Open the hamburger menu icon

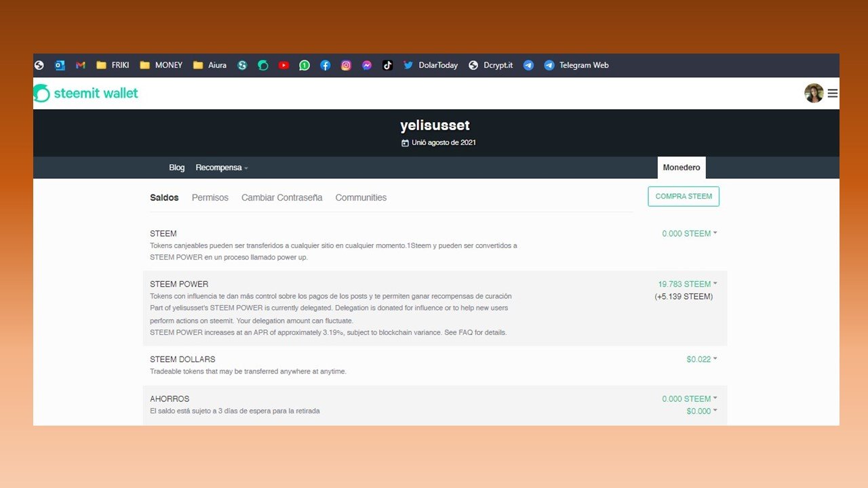833,94
